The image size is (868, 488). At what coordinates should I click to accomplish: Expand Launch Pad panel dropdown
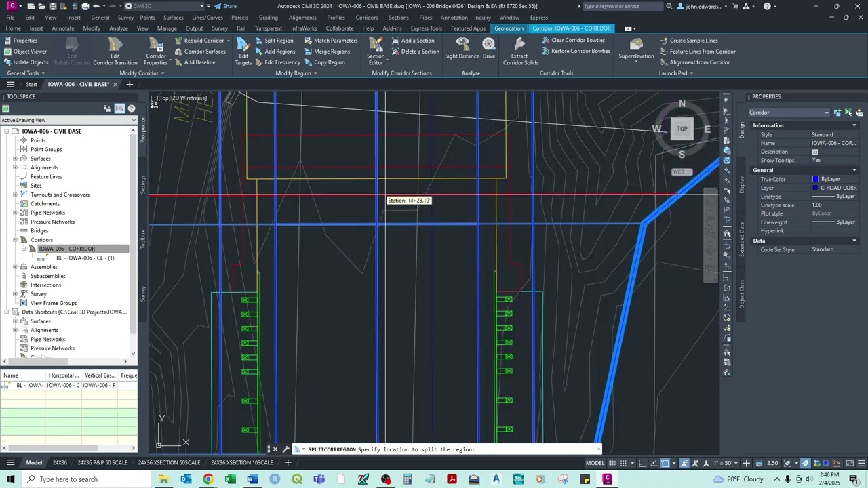[x=675, y=73]
